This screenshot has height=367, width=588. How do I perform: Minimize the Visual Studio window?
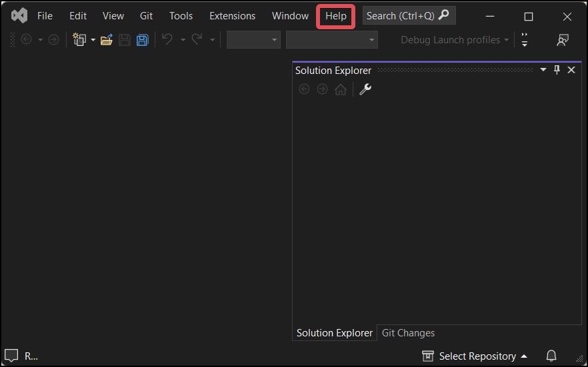(490, 16)
